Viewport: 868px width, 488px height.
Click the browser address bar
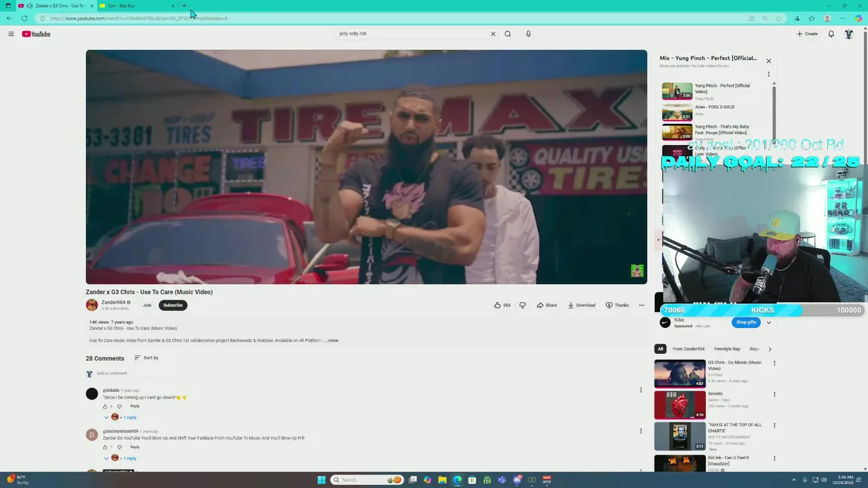point(393,18)
